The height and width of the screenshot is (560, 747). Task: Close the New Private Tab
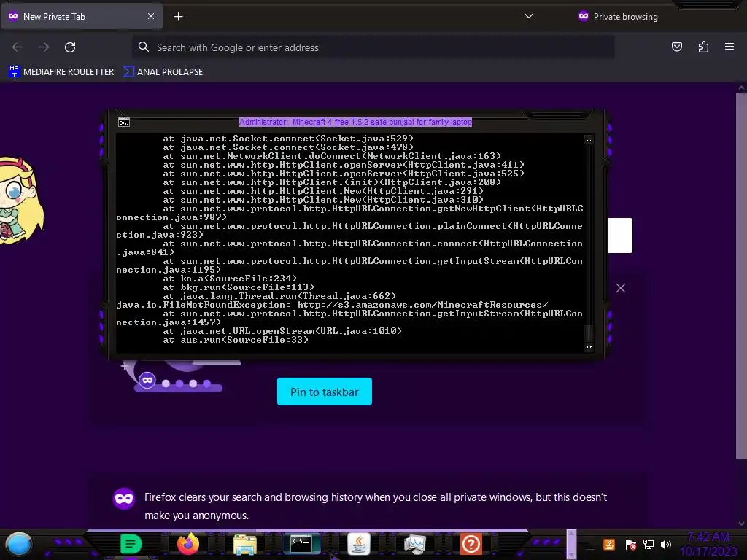click(x=150, y=16)
